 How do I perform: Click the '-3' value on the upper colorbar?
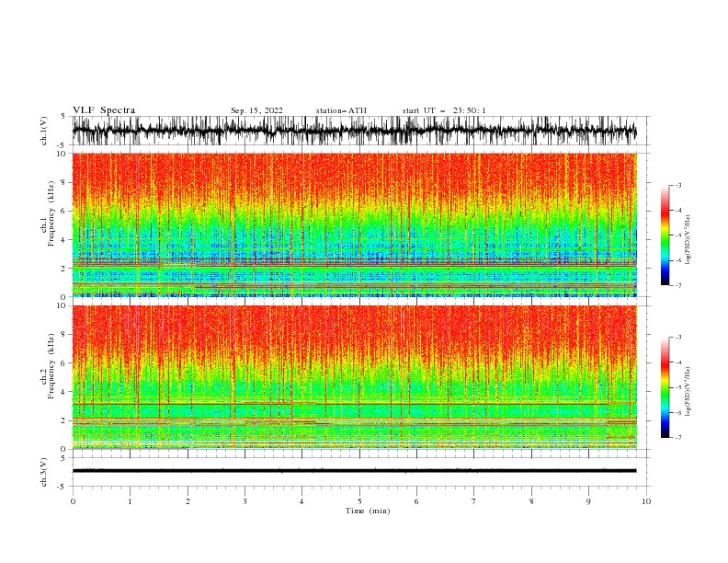point(677,185)
